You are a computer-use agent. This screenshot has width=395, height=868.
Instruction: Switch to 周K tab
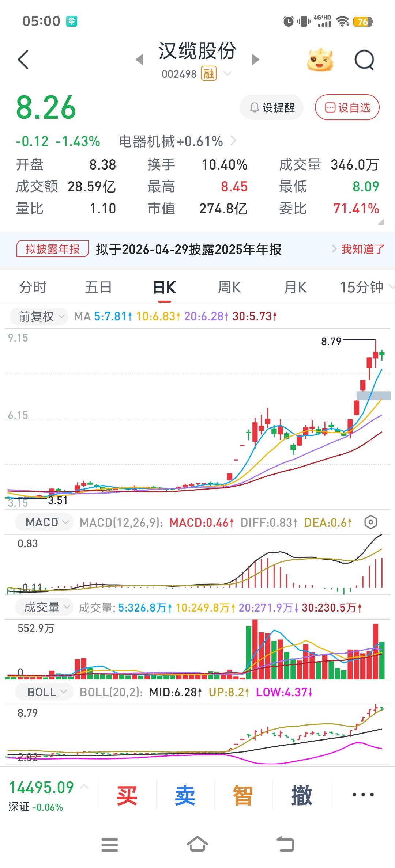tap(230, 287)
